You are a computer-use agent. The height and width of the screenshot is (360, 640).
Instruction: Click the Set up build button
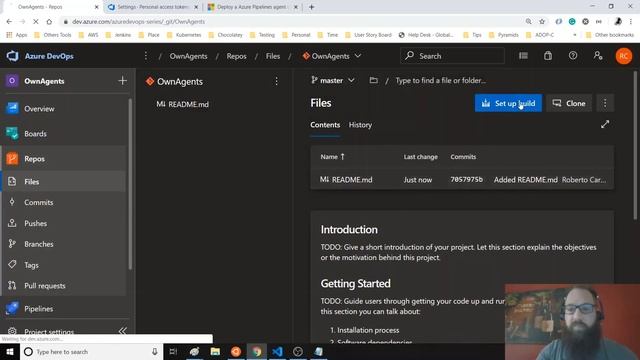(x=508, y=103)
